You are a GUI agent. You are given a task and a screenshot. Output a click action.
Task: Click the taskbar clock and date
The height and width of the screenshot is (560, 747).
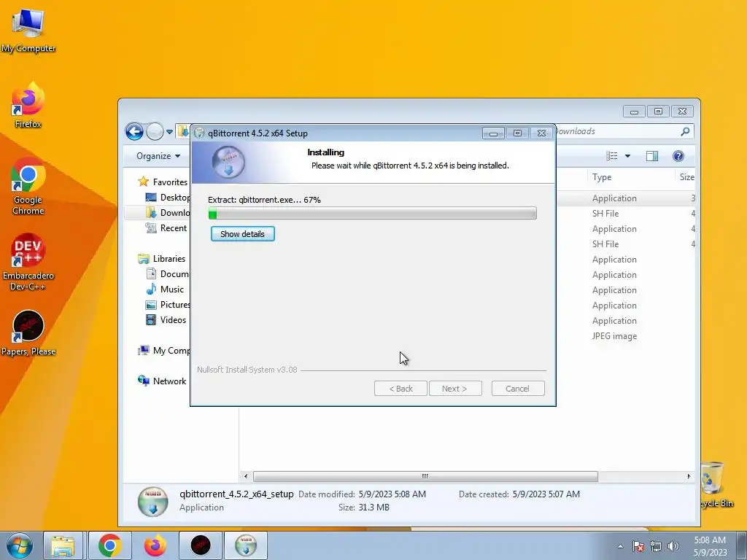[710, 546]
